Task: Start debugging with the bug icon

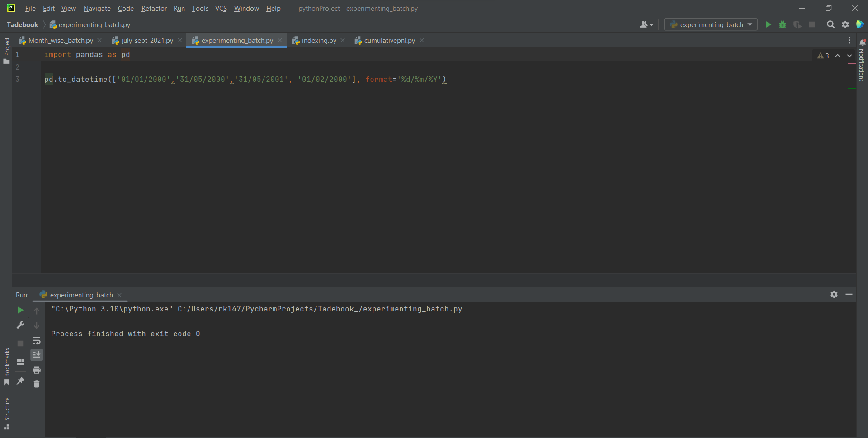Action: (783, 24)
